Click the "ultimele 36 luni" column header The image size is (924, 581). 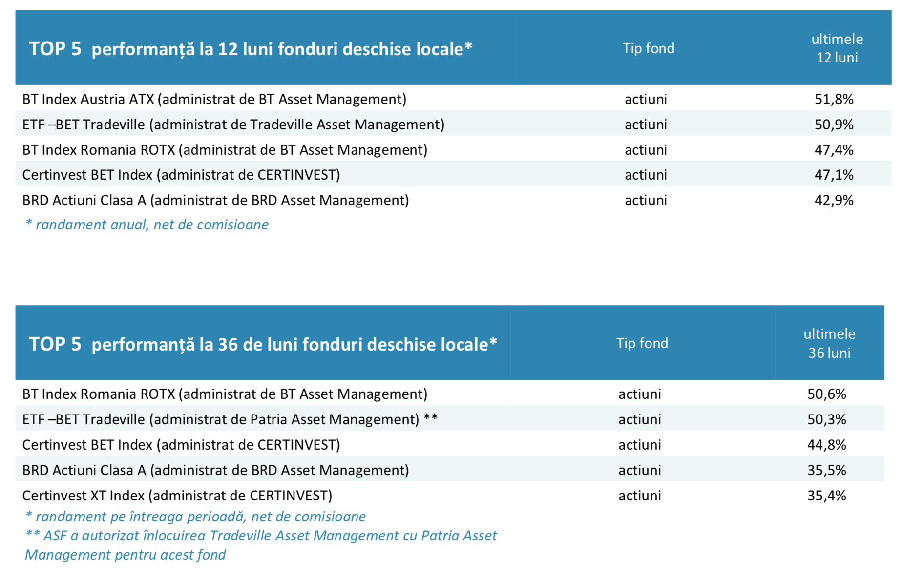[x=829, y=343]
